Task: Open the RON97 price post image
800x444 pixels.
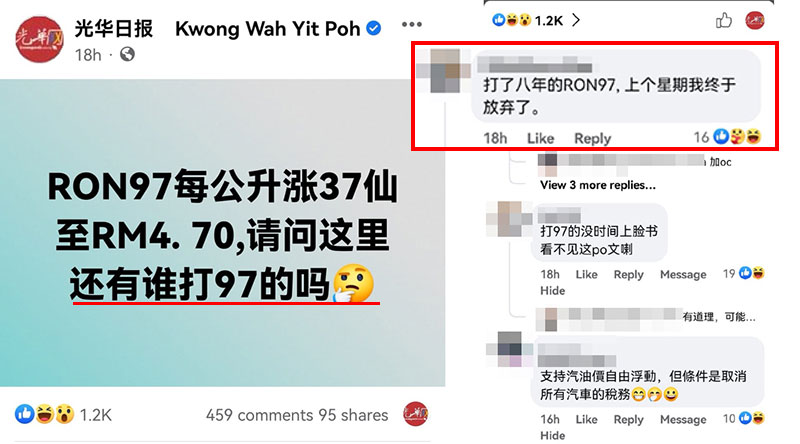Action: [222, 233]
